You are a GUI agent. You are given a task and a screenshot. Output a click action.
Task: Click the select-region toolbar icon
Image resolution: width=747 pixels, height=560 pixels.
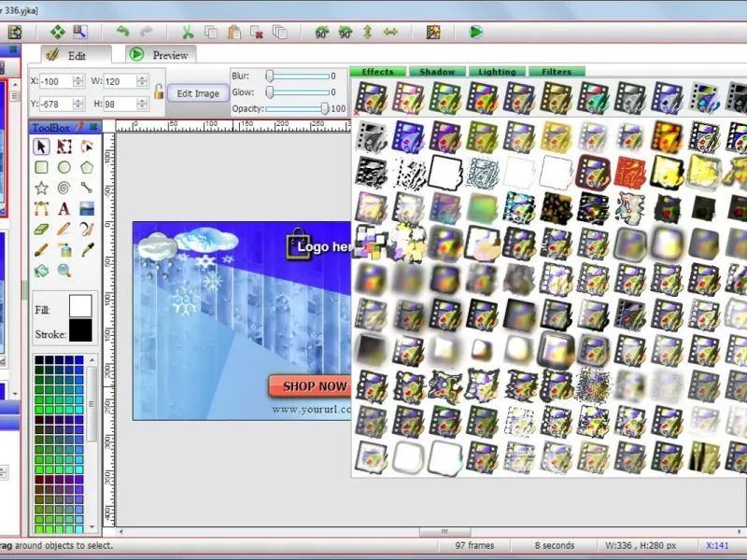click(80, 32)
